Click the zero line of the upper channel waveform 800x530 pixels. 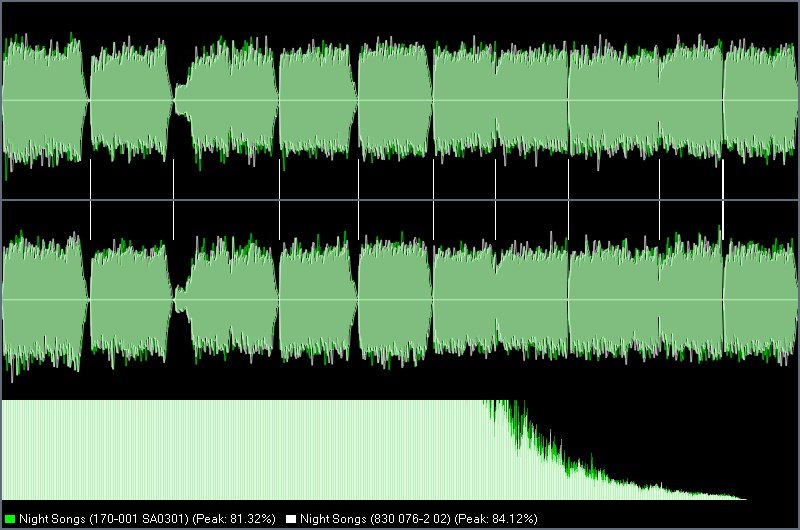[x=400, y=100]
